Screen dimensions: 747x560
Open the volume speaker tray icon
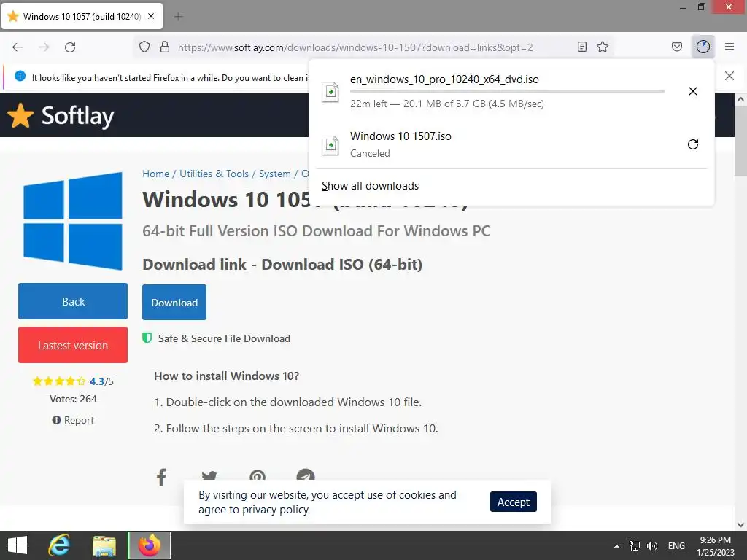coord(651,545)
